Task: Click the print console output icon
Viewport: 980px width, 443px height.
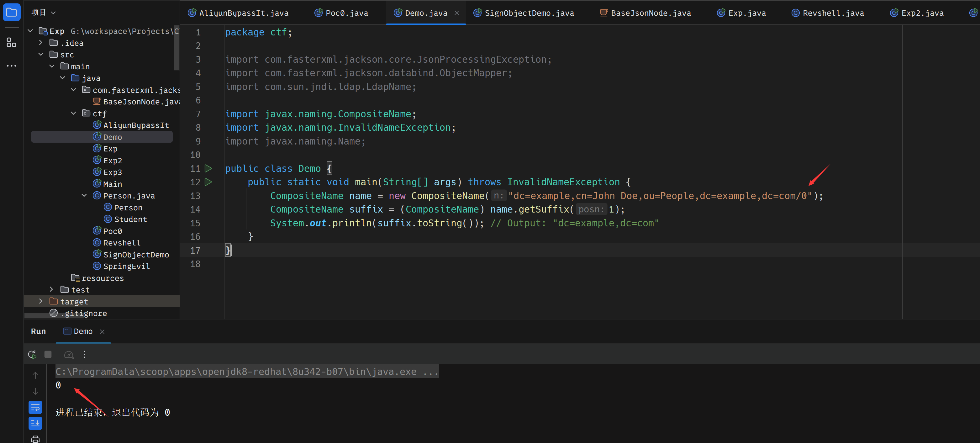Action: tap(35, 439)
